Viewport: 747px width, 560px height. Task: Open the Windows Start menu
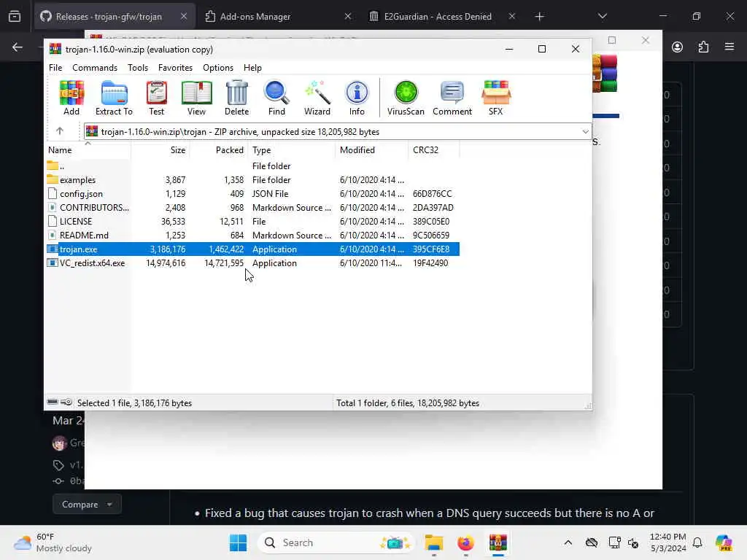(x=238, y=542)
